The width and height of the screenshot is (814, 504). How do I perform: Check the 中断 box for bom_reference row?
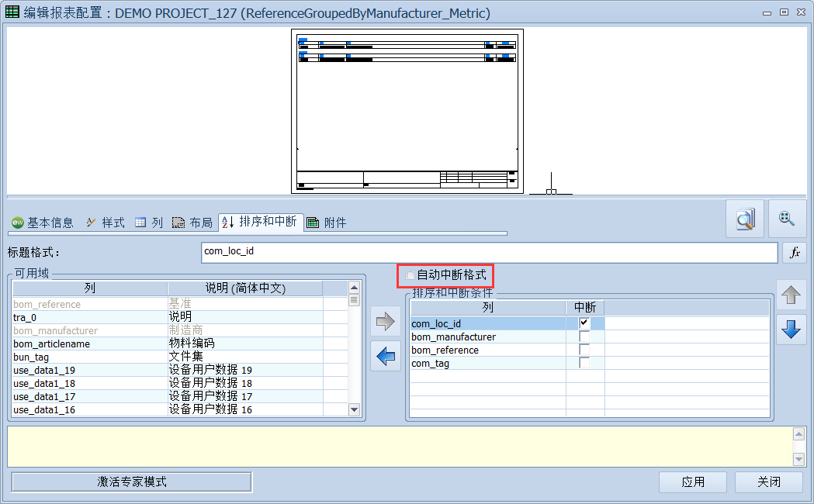pyautogui.click(x=584, y=350)
